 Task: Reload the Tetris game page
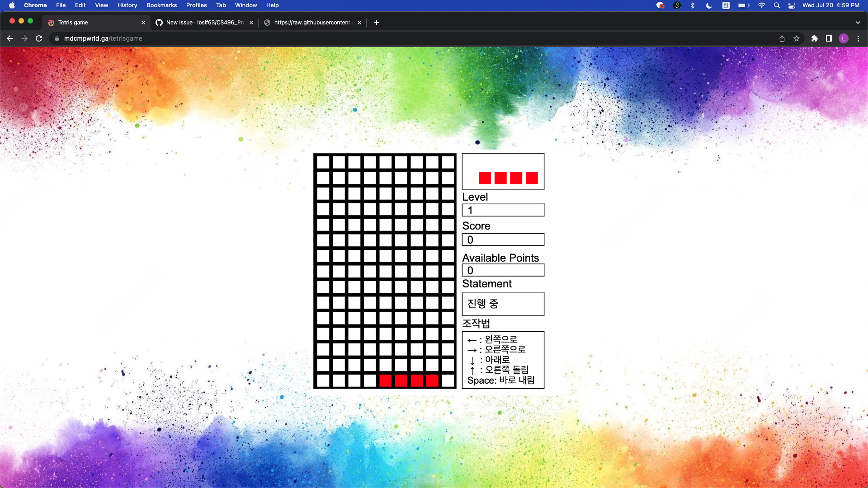pos(39,38)
